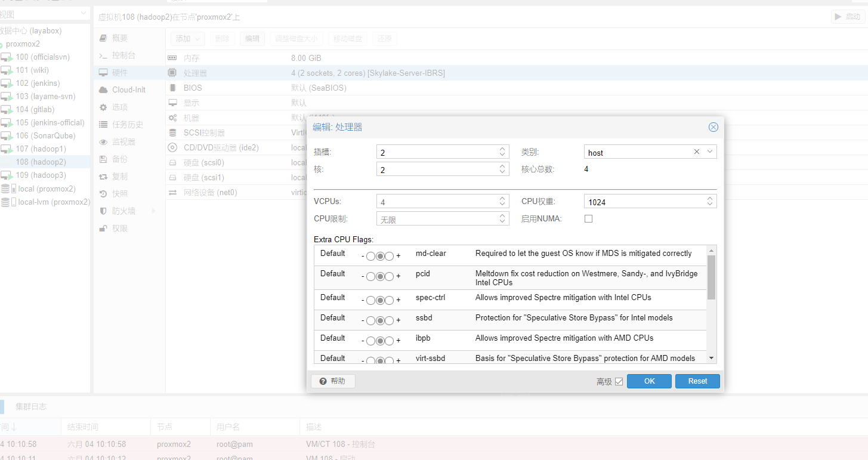Click the 核 cores spinner arrows

click(x=502, y=169)
